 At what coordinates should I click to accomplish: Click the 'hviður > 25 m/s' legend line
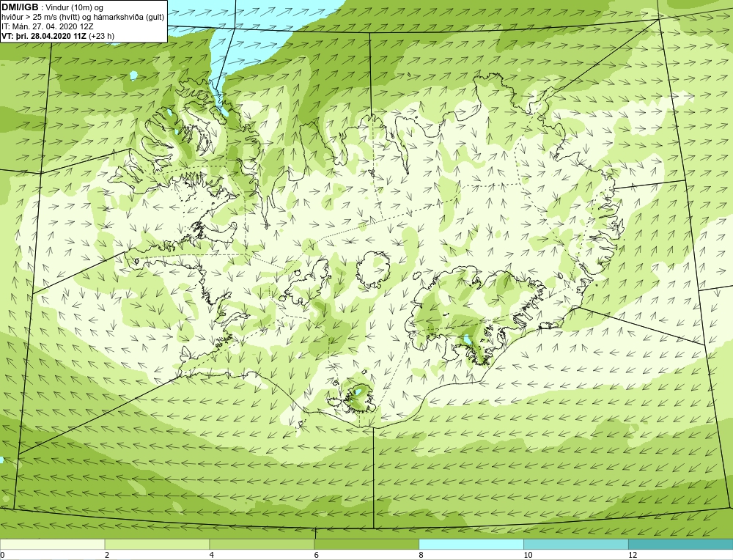tap(83, 17)
